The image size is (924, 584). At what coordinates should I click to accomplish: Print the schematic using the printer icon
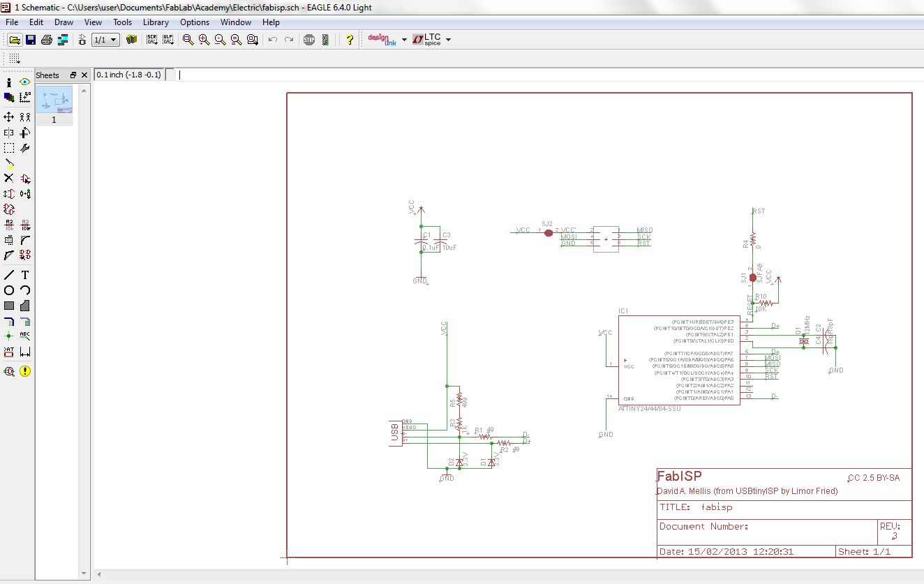[47, 40]
